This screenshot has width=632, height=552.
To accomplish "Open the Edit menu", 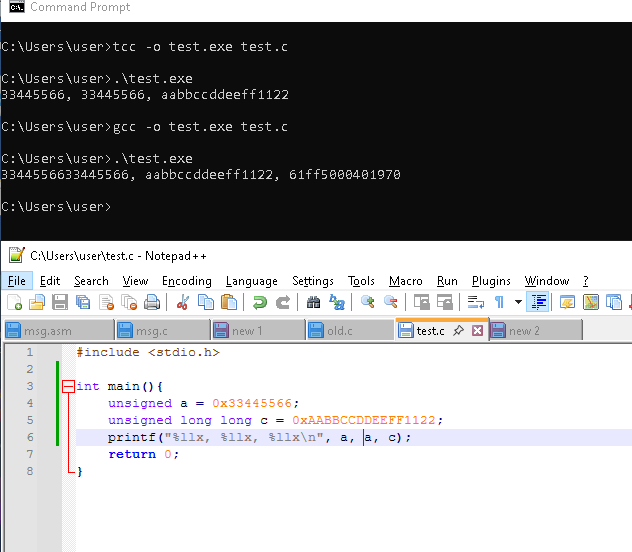I will pos(50,281).
